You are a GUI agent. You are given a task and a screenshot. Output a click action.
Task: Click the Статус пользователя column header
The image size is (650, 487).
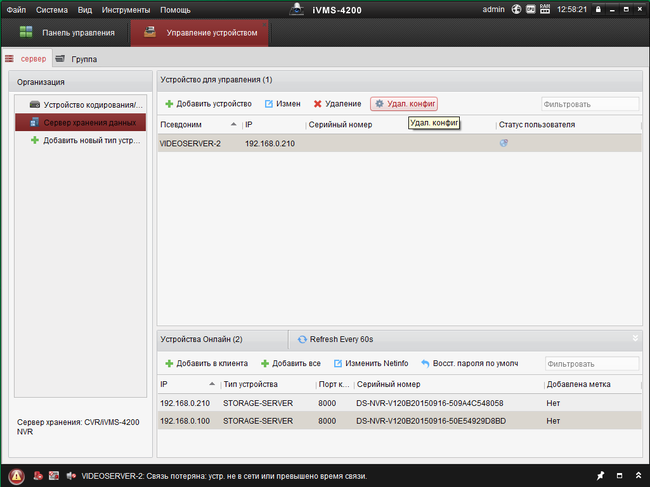click(537, 125)
